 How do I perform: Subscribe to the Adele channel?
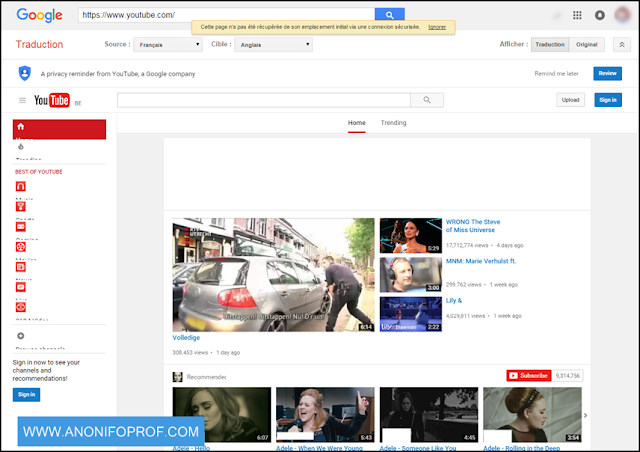pyautogui.click(x=529, y=376)
